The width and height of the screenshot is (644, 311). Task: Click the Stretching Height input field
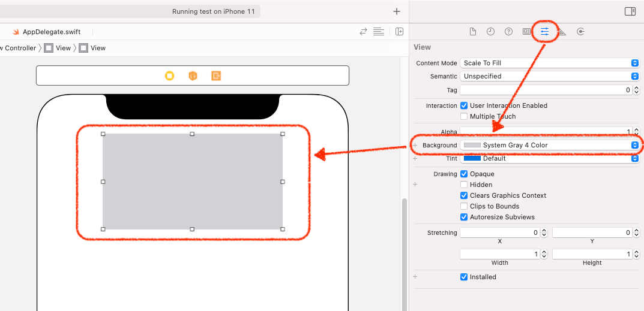pos(592,255)
